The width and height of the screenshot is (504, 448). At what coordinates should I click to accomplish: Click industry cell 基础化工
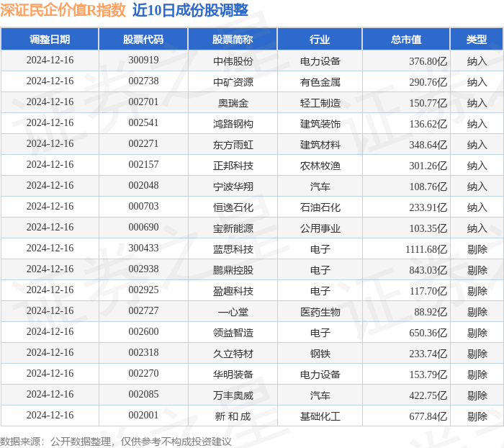(320, 416)
